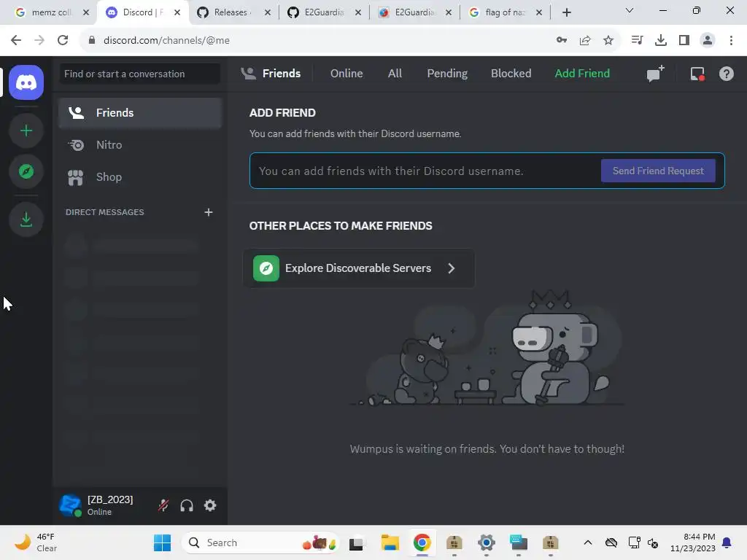
Task: Select the Add Friend tab
Action: coord(582,74)
